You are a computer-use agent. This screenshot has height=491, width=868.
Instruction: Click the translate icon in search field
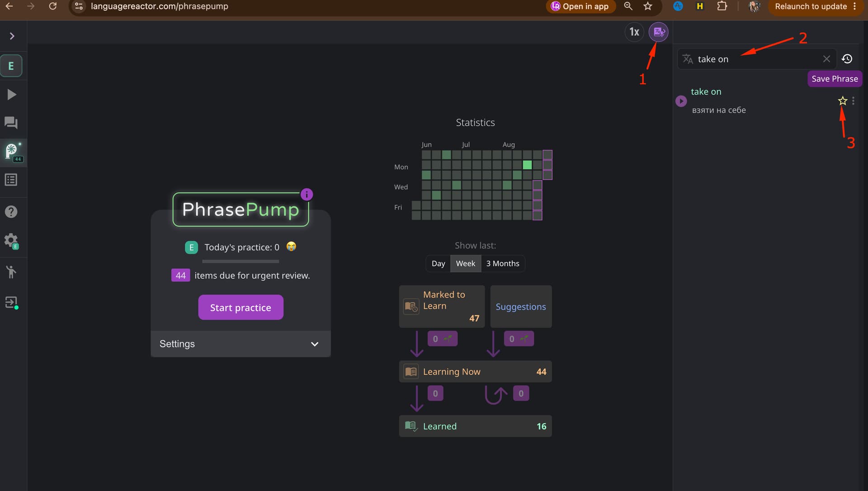(x=688, y=59)
